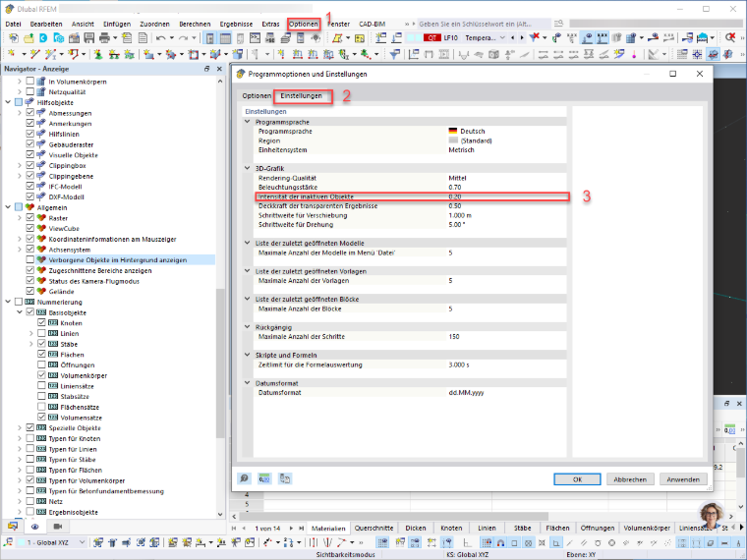Confirm the dialog with OK

[x=577, y=479]
